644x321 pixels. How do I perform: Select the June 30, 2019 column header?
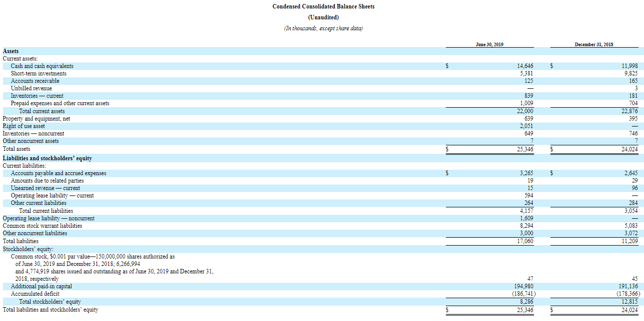488,44
